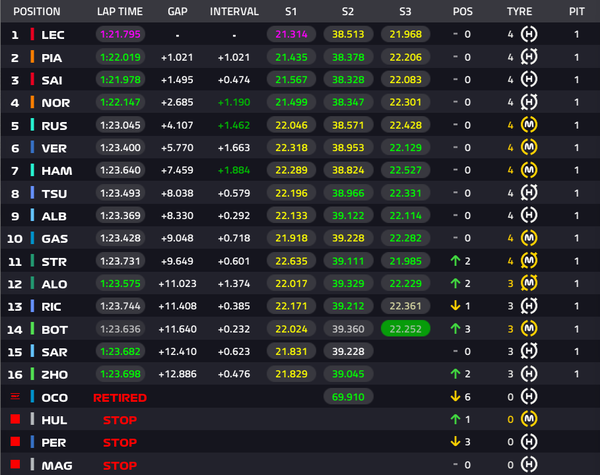The image size is (600, 475).
Task: Click SAI's gap value +1.495
Action: 177,80
